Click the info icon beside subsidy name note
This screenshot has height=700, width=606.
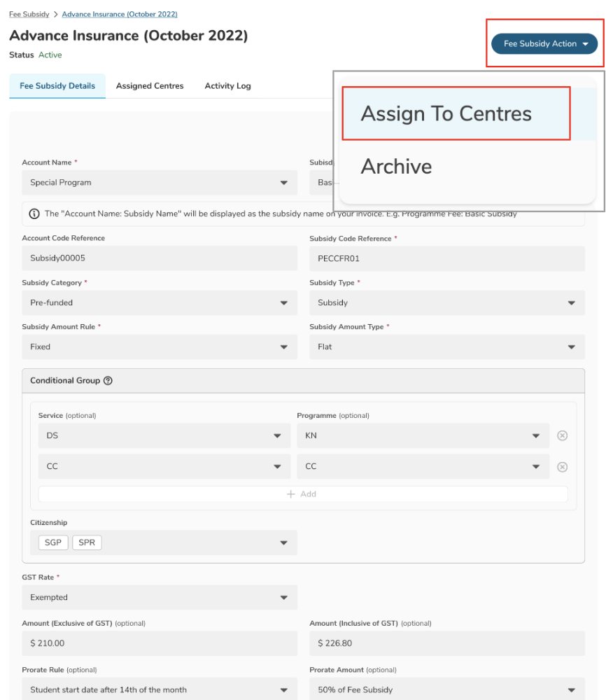coord(34,214)
